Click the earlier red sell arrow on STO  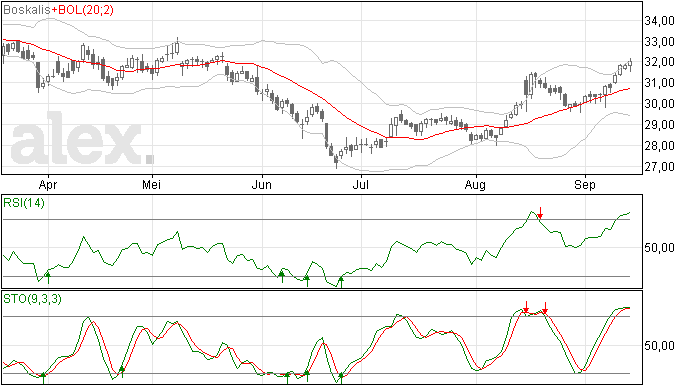[526, 307]
